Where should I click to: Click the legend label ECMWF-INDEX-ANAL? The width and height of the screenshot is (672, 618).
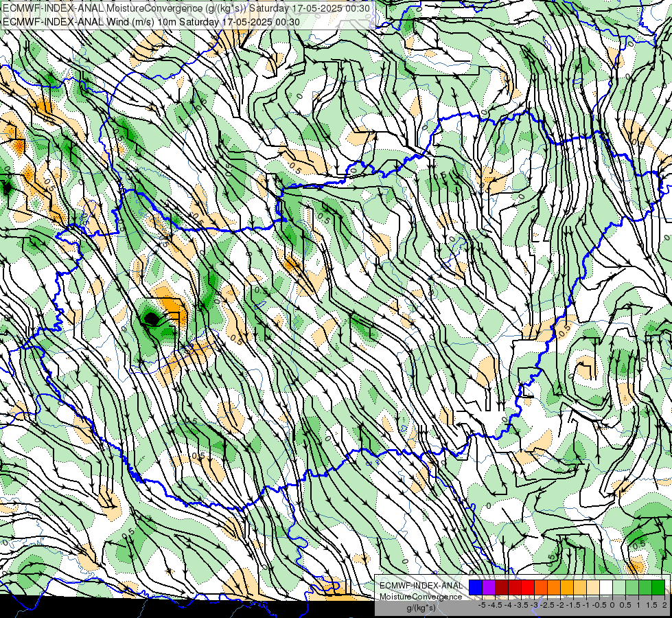click(421, 586)
